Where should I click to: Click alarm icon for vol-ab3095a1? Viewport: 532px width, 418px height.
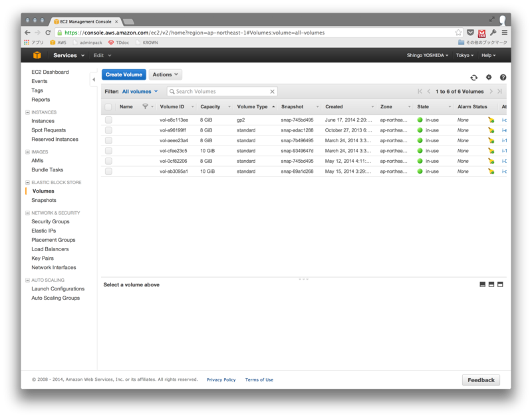click(x=491, y=171)
